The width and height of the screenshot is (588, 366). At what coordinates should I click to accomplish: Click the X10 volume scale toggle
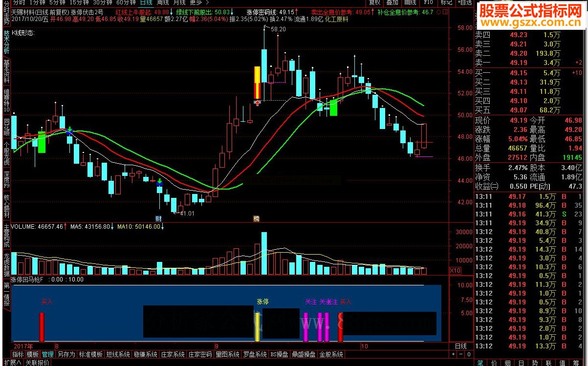coord(455,270)
